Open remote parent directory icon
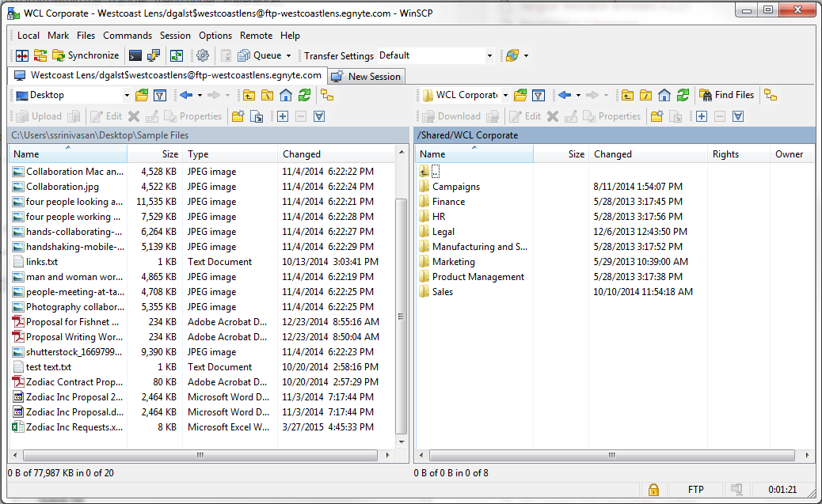The width and height of the screenshot is (822, 504). click(627, 95)
